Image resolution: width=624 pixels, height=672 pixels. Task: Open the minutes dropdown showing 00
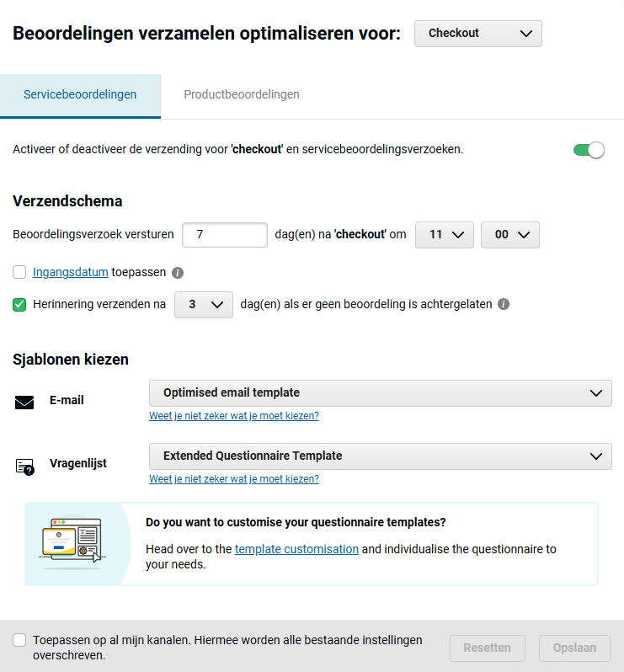(x=509, y=235)
